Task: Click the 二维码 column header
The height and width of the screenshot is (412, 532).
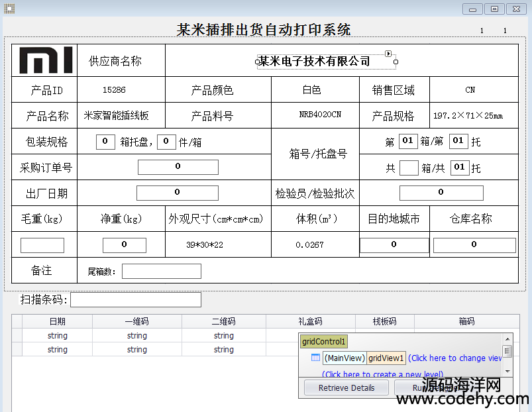Action: point(223,321)
